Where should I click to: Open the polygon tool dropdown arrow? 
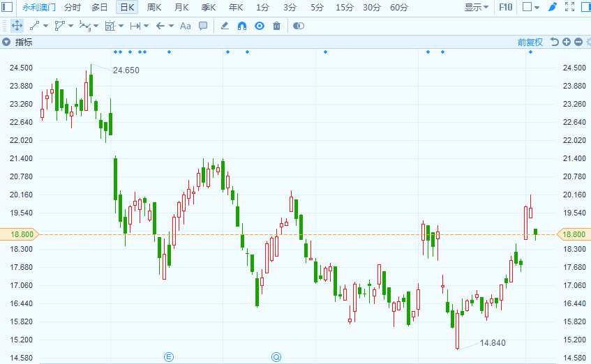(71, 26)
